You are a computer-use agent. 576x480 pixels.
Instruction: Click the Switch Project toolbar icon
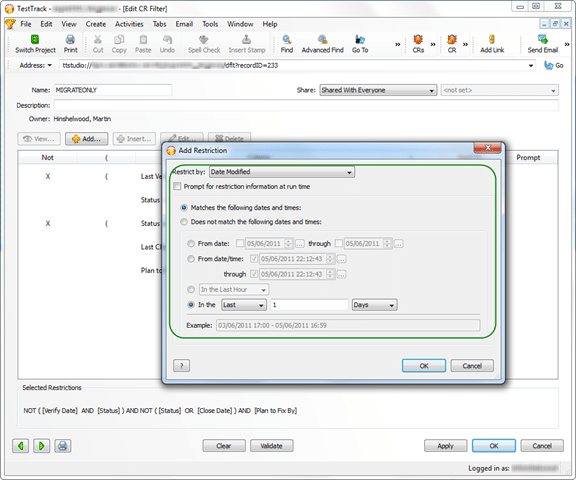(x=35, y=44)
